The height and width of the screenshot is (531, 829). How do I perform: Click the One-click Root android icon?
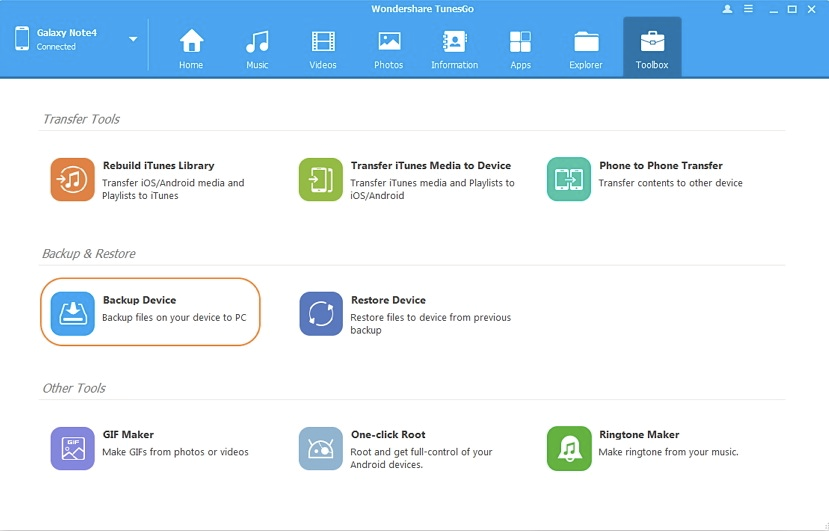(320, 448)
